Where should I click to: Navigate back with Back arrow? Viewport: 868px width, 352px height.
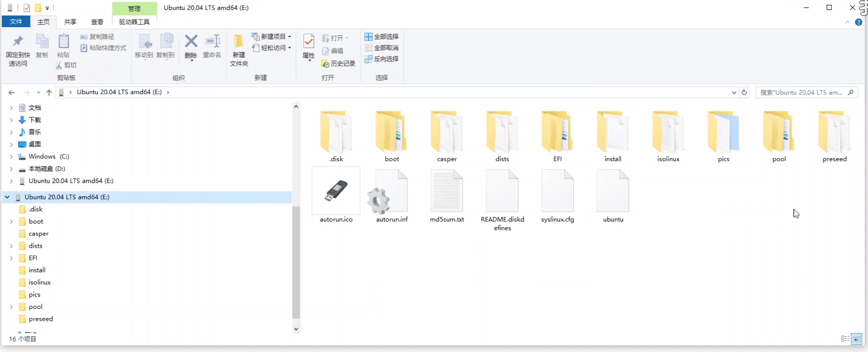(11, 93)
